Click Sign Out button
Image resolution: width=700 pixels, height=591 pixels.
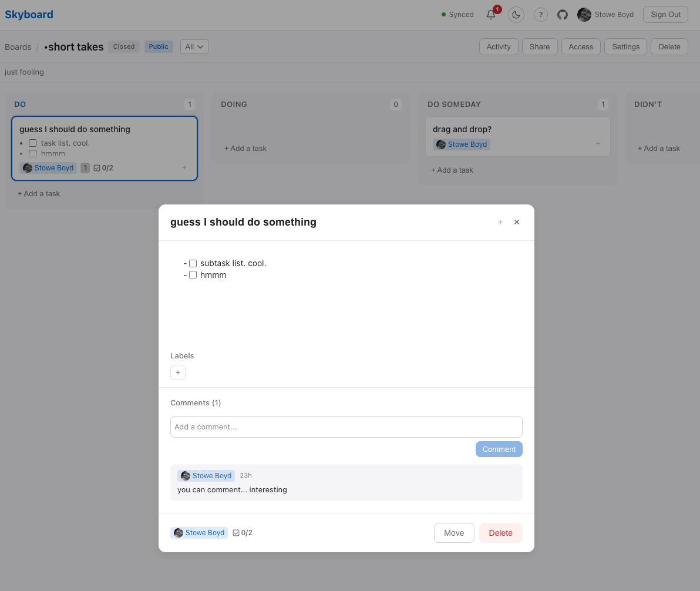point(665,15)
